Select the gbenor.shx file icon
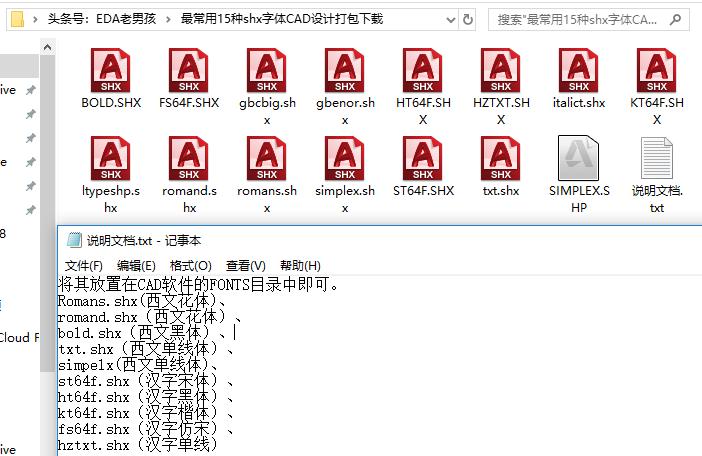Image resolution: width=702 pixels, height=456 pixels. (x=345, y=70)
